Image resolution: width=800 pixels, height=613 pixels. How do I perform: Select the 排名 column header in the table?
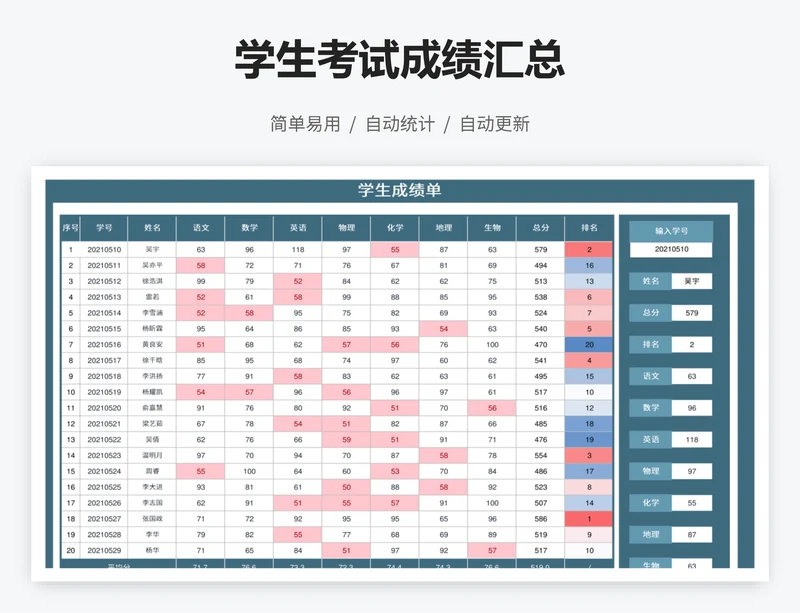[589, 228]
